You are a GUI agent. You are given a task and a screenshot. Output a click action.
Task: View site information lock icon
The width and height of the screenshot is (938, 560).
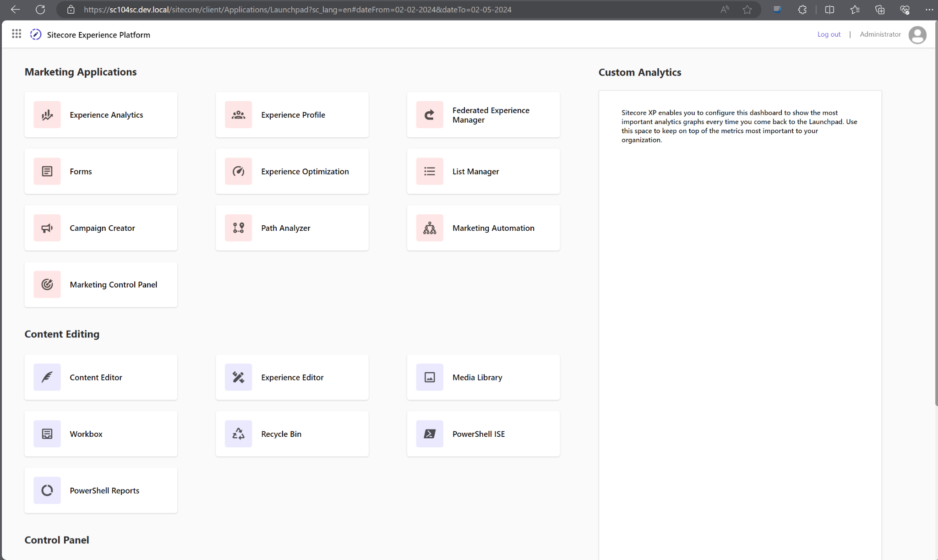[x=71, y=10]
